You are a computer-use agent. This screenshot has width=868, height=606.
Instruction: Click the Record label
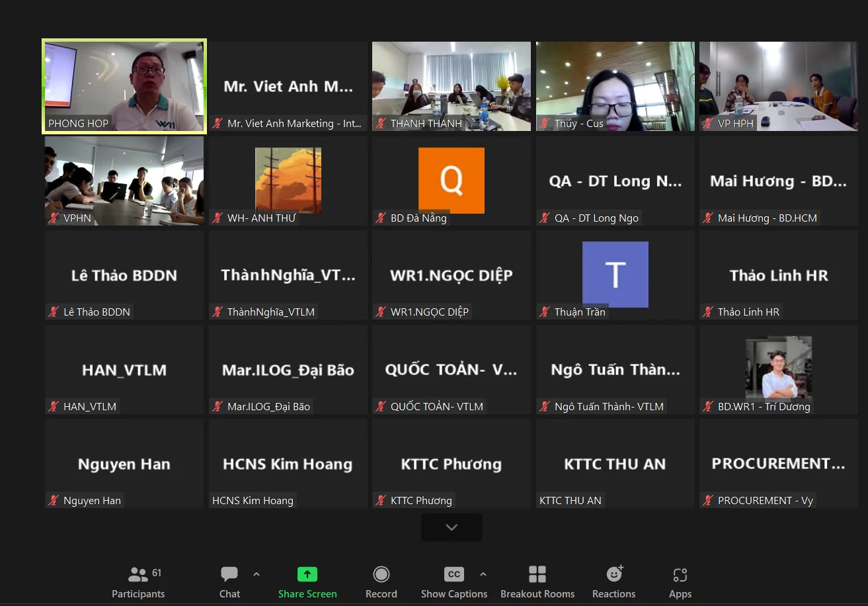click(381, 594)
